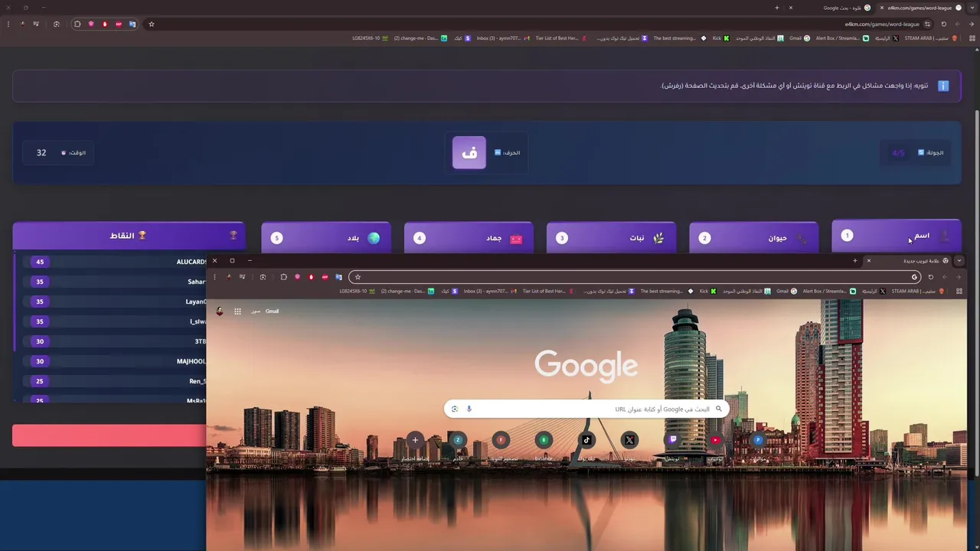
Task: Open the Alert Box / Streamlabs bookmark in the front window
Action: click(x=829, y=291)
